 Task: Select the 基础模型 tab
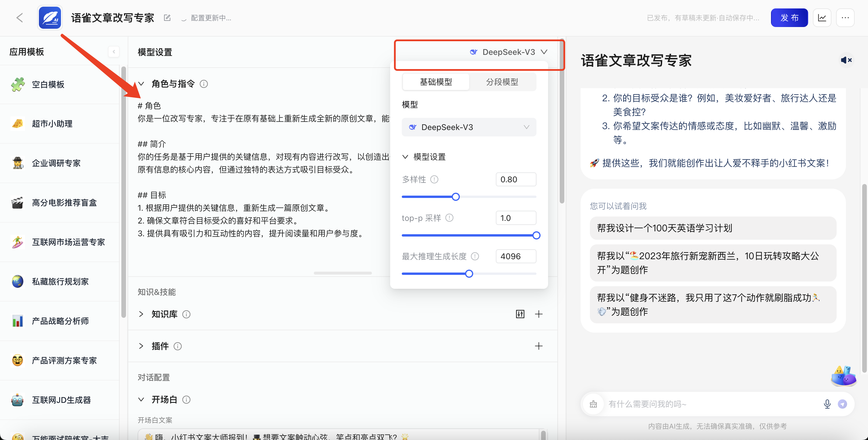436,82
